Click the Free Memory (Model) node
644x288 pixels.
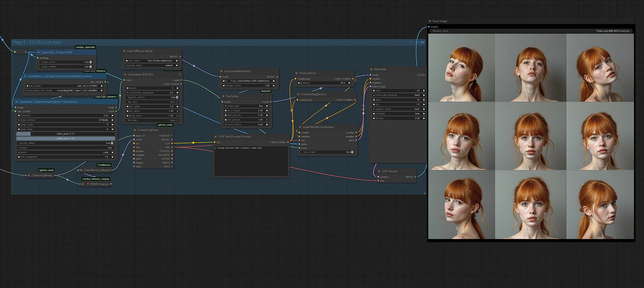click(x=95, y=170)
